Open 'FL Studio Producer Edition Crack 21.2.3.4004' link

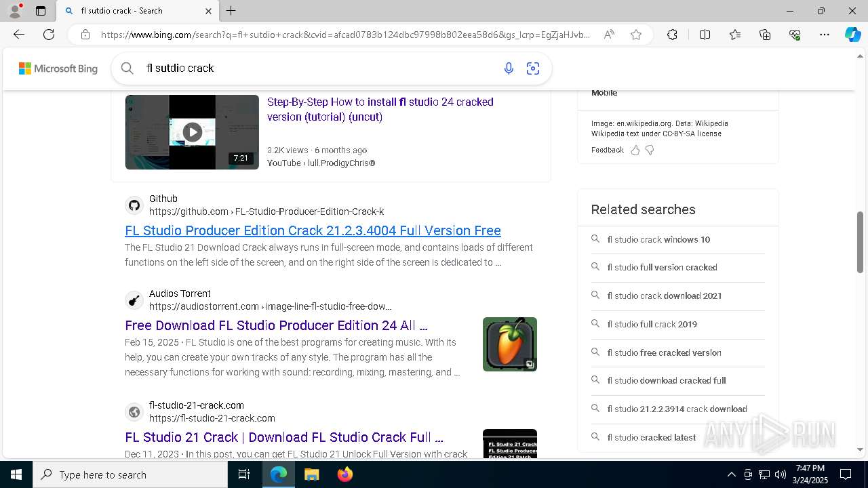coord(313,230)
